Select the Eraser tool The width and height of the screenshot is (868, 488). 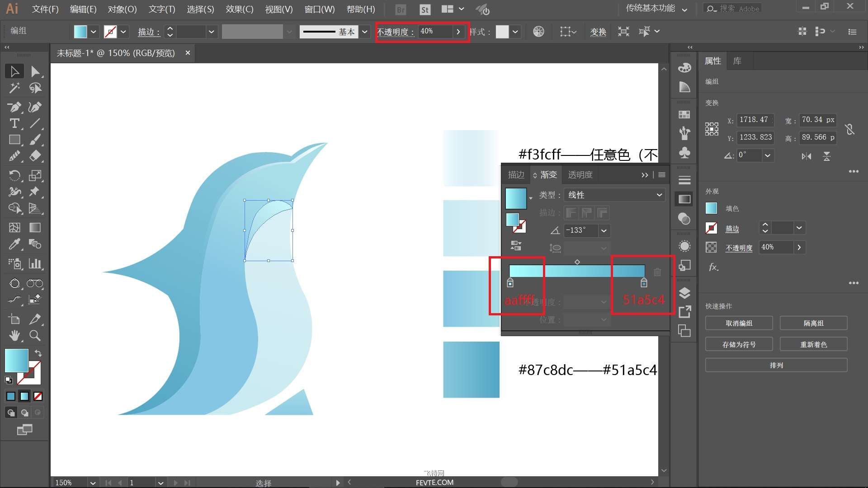pos(35,156)
